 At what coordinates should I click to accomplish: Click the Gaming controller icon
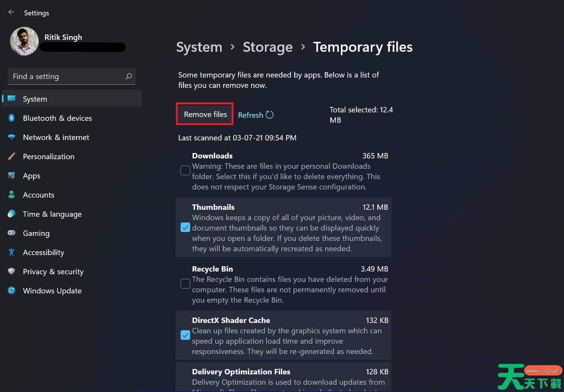pos(12,233)
